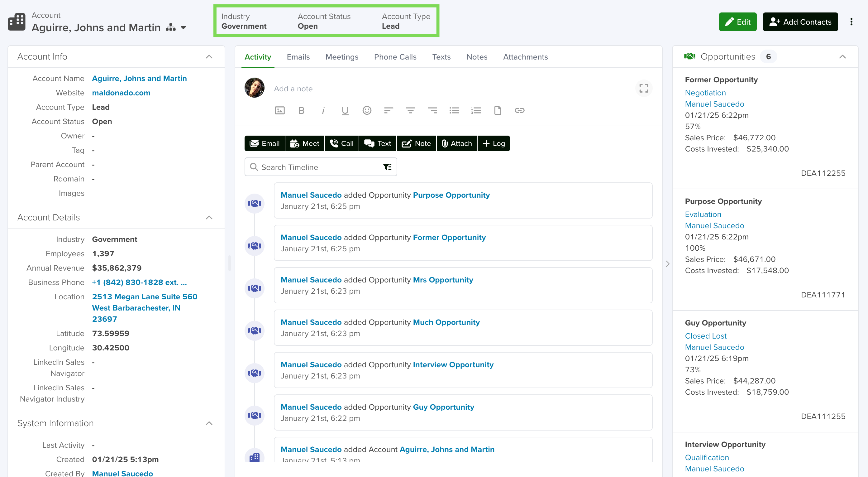Screen dimensions: 868x477
Task: Click the Evaluation stage link
Action: (703, 214)
